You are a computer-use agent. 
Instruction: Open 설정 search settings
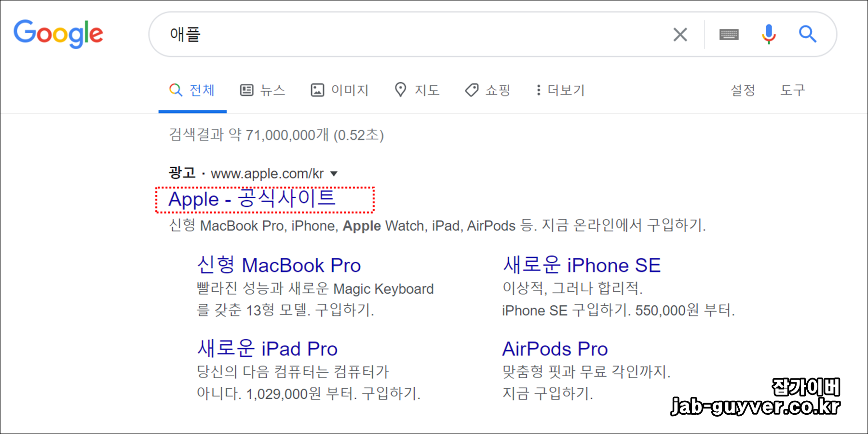point(743,90)
